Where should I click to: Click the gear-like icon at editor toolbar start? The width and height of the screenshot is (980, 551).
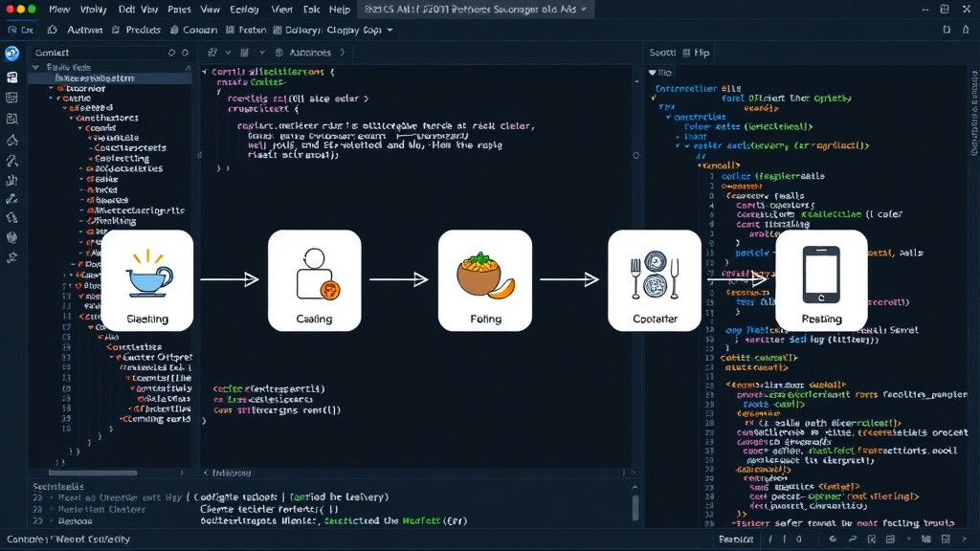(x=212, y=54)
